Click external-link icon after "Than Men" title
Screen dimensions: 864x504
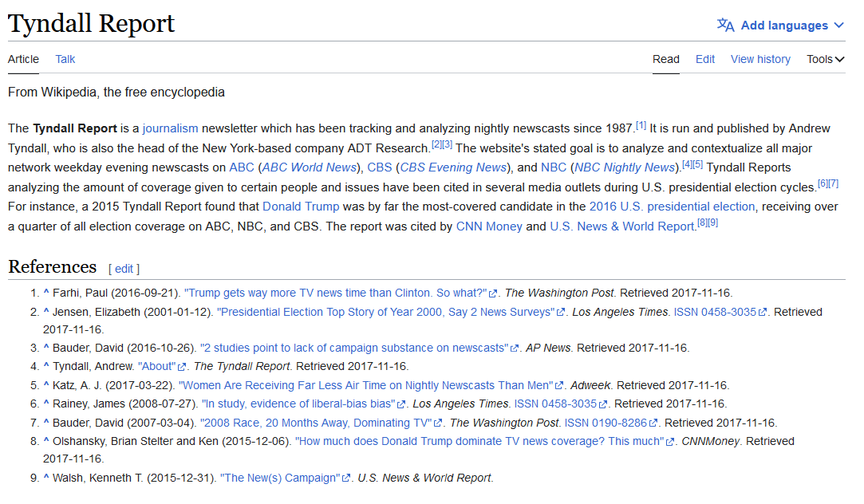tap(559, 386)
